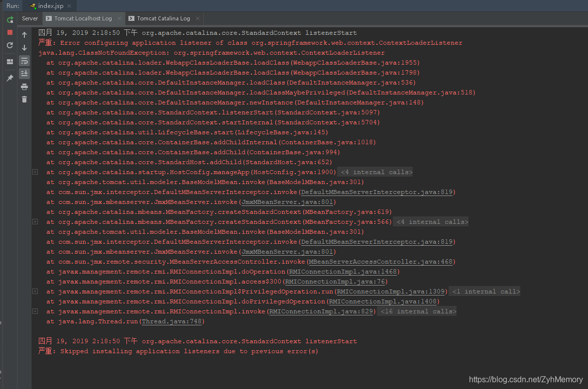Click the ClassNotFoundException line text
The width and height of the screenshot is (588, 389).
point(212,53)
